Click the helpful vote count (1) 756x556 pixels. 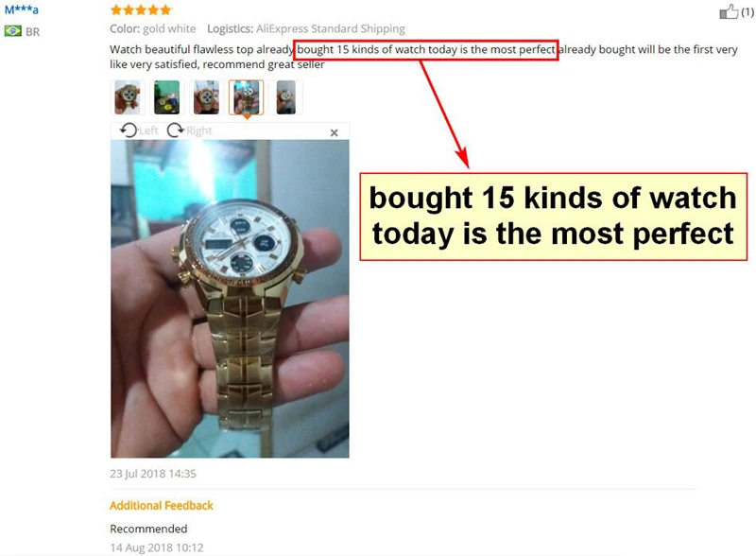pos(747,12)
